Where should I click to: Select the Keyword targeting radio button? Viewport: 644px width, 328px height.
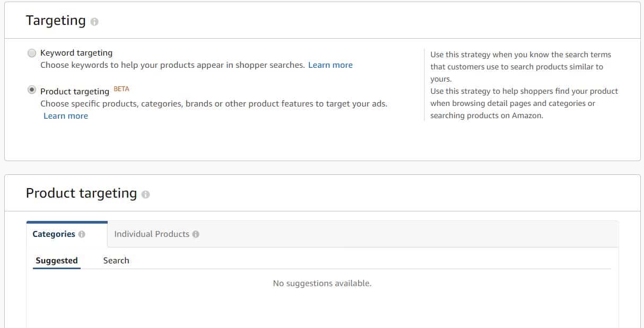point(32,53)
